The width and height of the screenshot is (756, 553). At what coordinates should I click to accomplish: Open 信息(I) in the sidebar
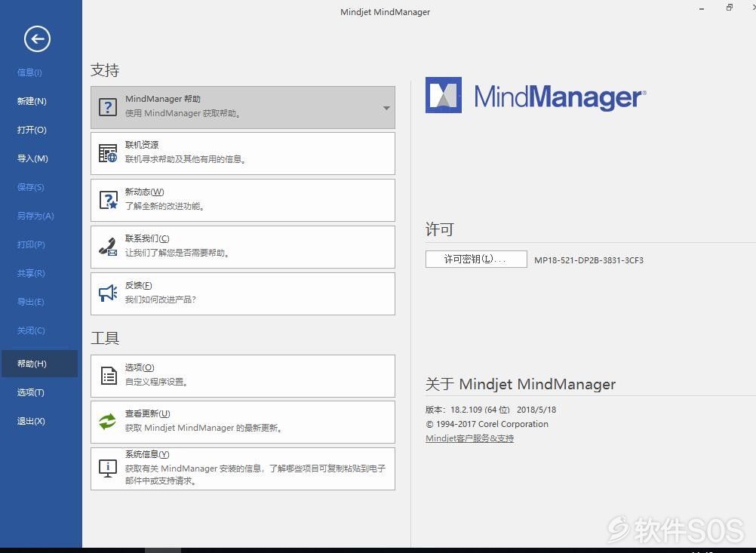click(29, 72)
